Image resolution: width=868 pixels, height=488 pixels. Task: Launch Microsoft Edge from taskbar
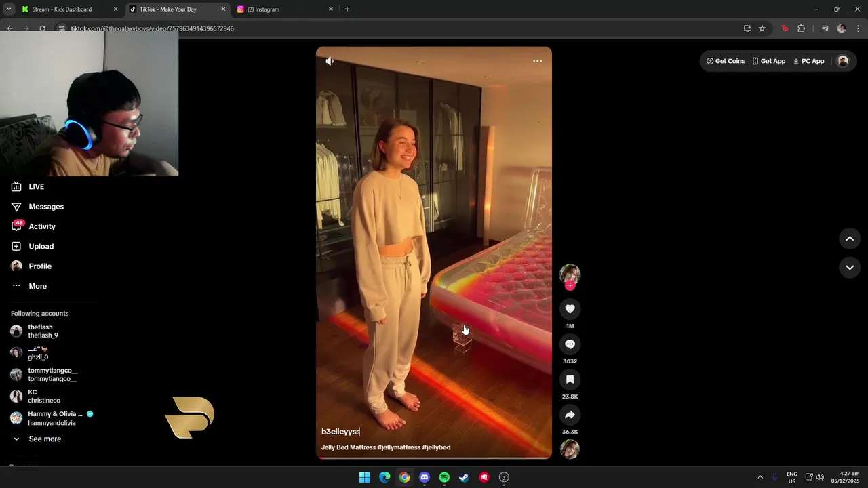tap(384, 477)
